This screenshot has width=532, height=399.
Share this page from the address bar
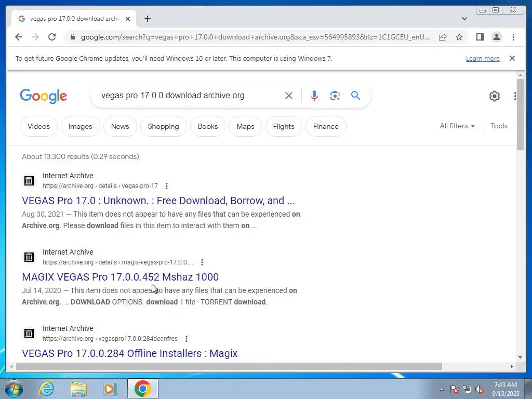(443, 37)
